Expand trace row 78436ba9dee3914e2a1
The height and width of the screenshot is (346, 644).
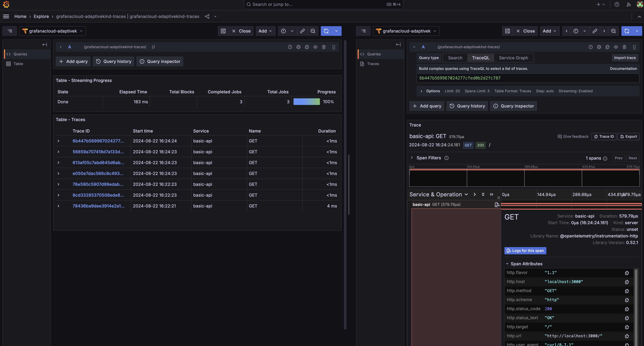click(x=58, y=206)
